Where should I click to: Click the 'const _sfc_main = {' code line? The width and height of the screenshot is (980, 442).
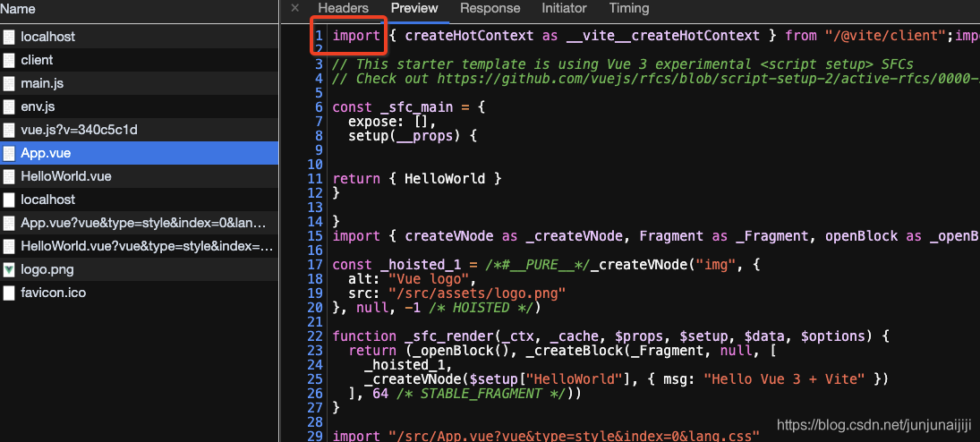pos(409,106)
